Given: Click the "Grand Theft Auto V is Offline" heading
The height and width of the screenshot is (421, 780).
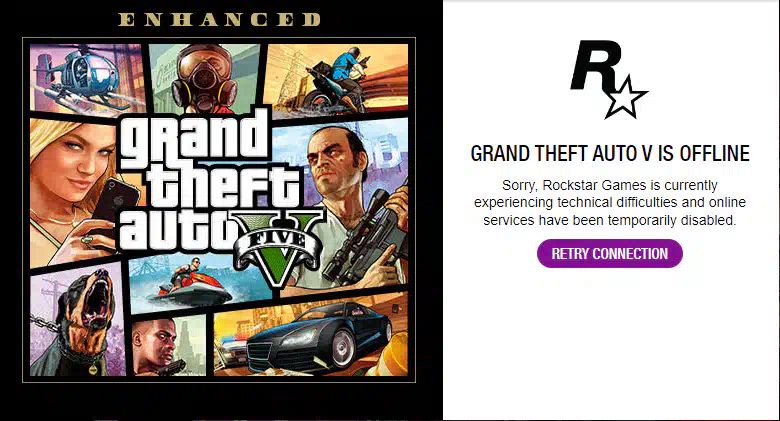Looking at the screenshot, I should click(x=609, y=154).
